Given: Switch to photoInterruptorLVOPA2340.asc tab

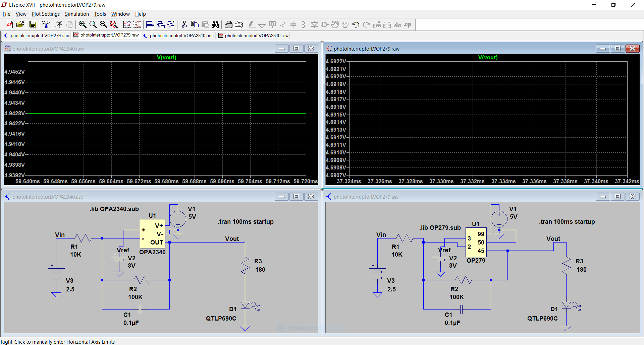Looking at the screenshot, I should 178,36.
